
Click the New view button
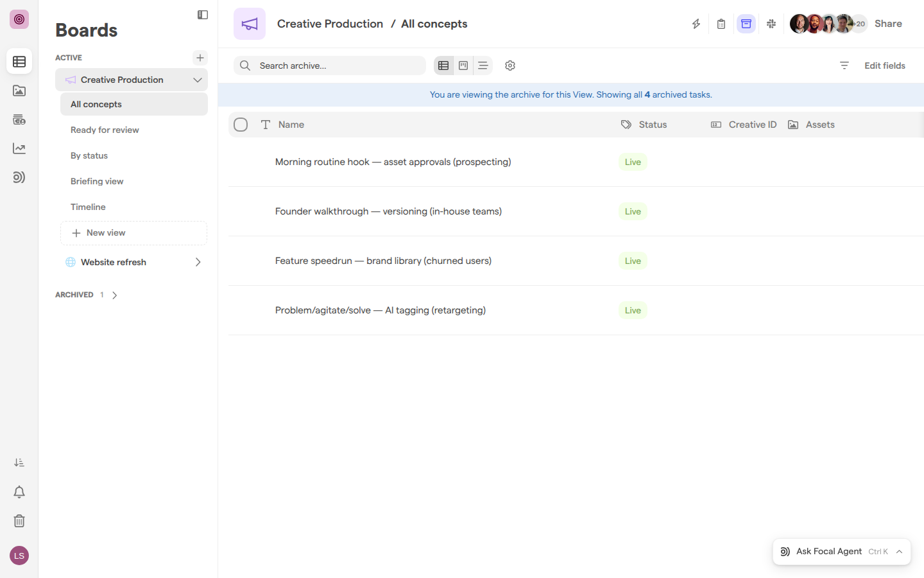[x=133, y=233]
